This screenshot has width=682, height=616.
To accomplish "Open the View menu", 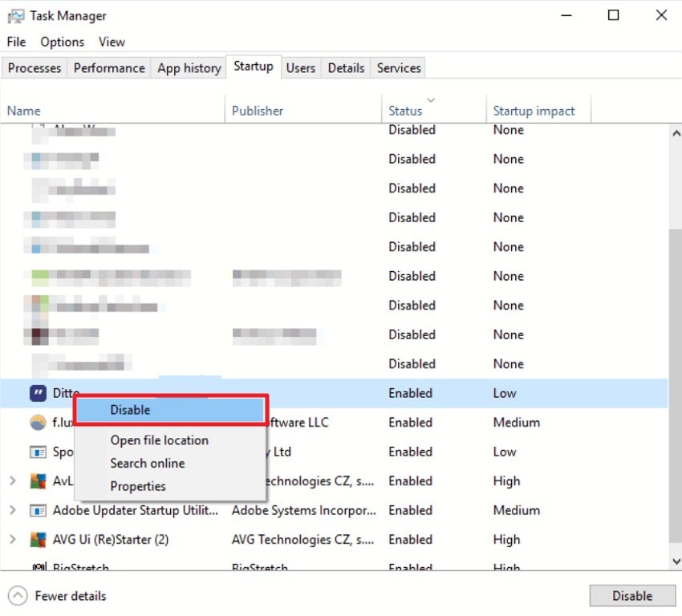I will (112, 42).
